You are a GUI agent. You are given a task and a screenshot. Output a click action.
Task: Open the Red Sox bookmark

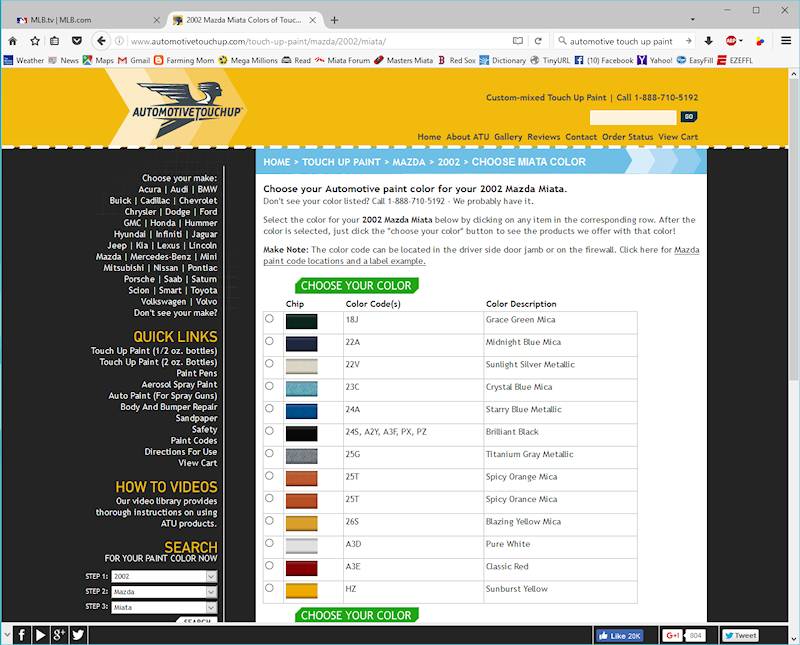point(457,60)
